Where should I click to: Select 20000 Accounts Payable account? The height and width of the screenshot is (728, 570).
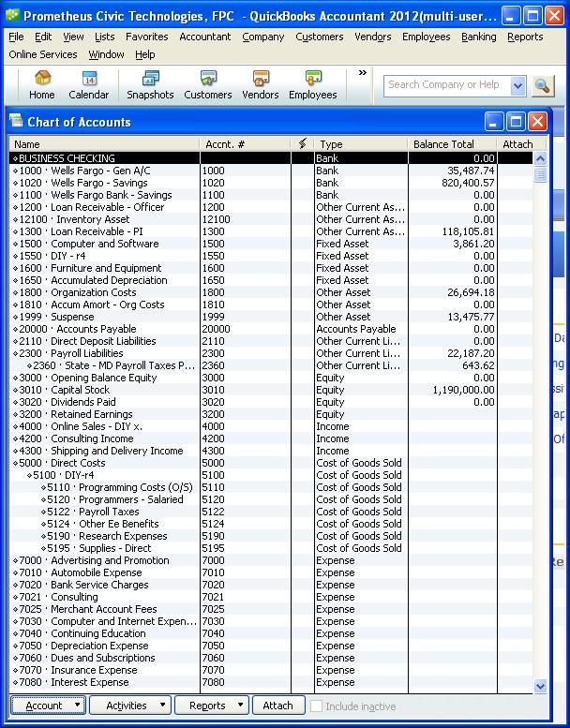click(x=271, y=329)
